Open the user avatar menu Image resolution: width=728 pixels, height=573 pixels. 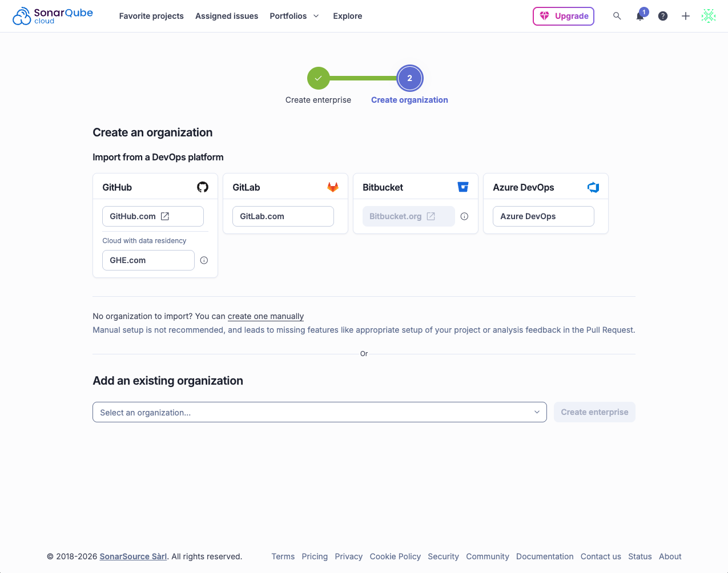pos(709,16)
